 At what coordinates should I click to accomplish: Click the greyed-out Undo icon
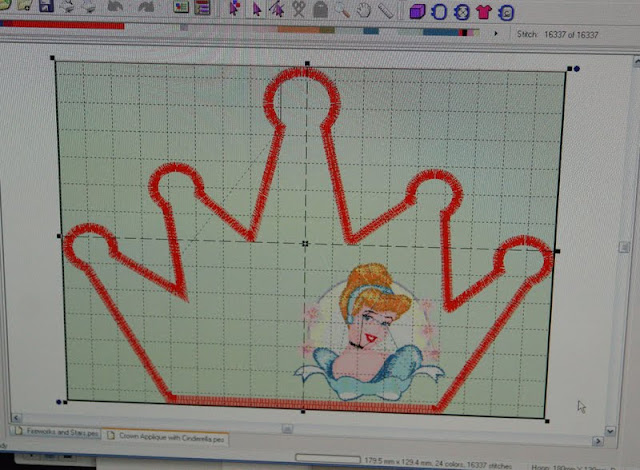tap(116, 6)
